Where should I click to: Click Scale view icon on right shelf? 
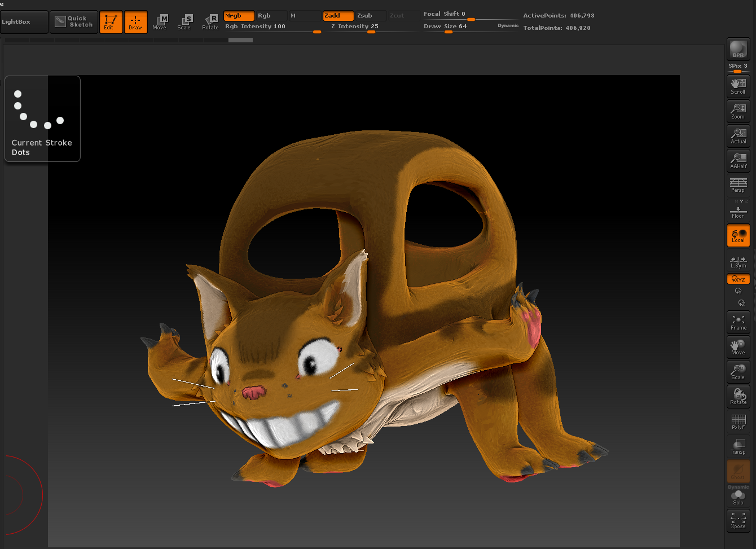738,372
